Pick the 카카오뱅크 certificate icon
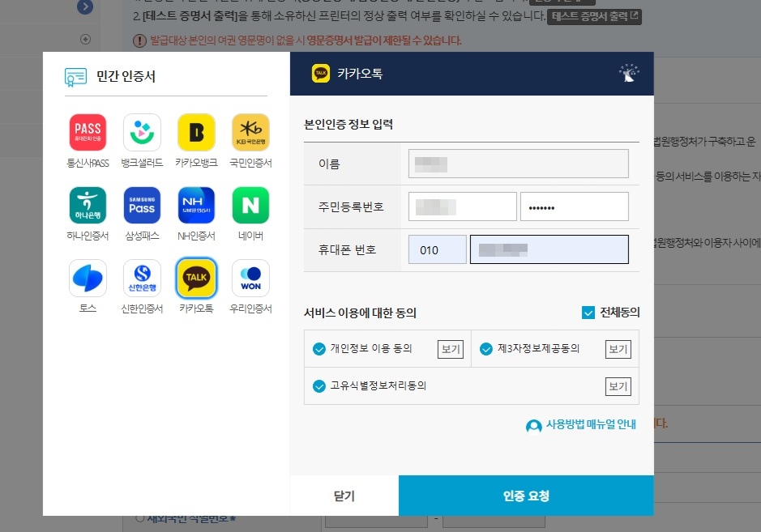 pyautogui.click(x=197, y=133)
